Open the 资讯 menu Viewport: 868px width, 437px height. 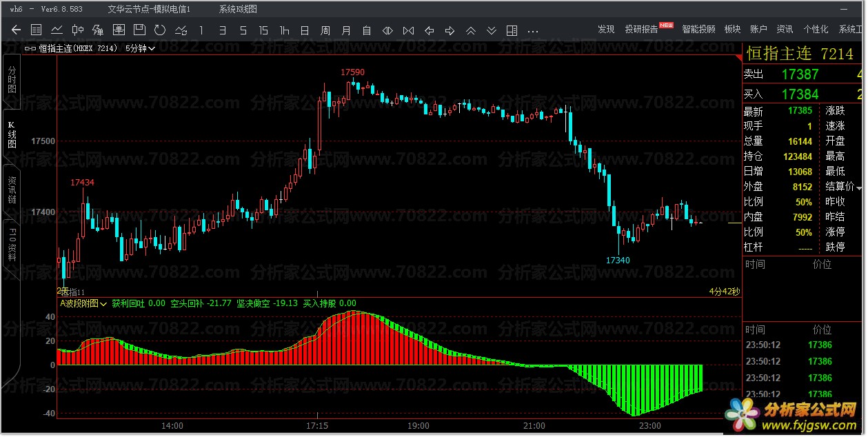point(785,29)
